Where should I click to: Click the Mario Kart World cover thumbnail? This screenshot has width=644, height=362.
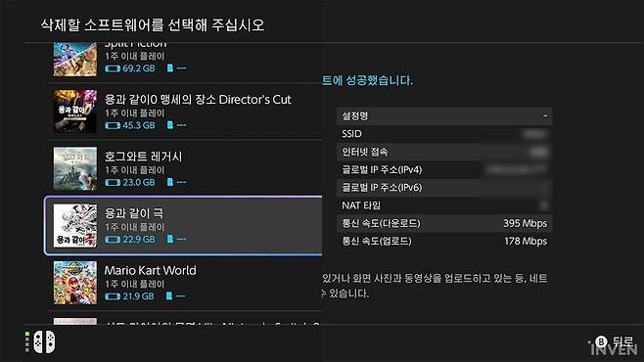(x=75, y=283)
